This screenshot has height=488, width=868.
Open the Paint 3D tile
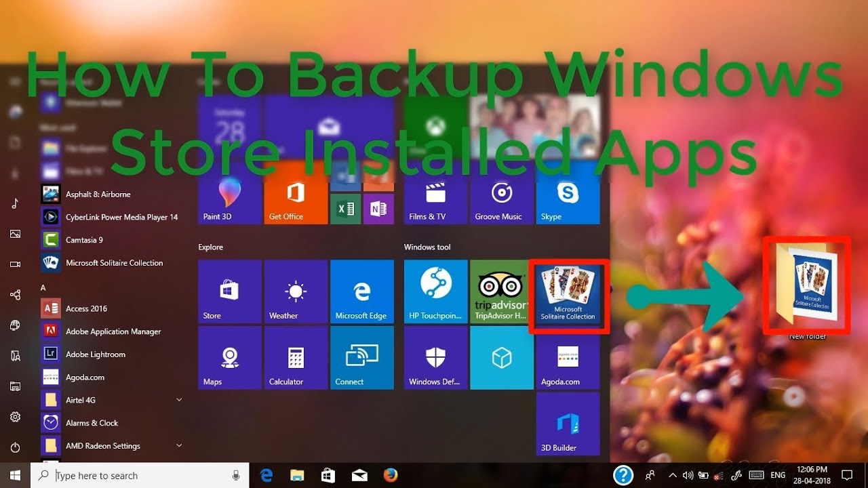coord(229,192)
